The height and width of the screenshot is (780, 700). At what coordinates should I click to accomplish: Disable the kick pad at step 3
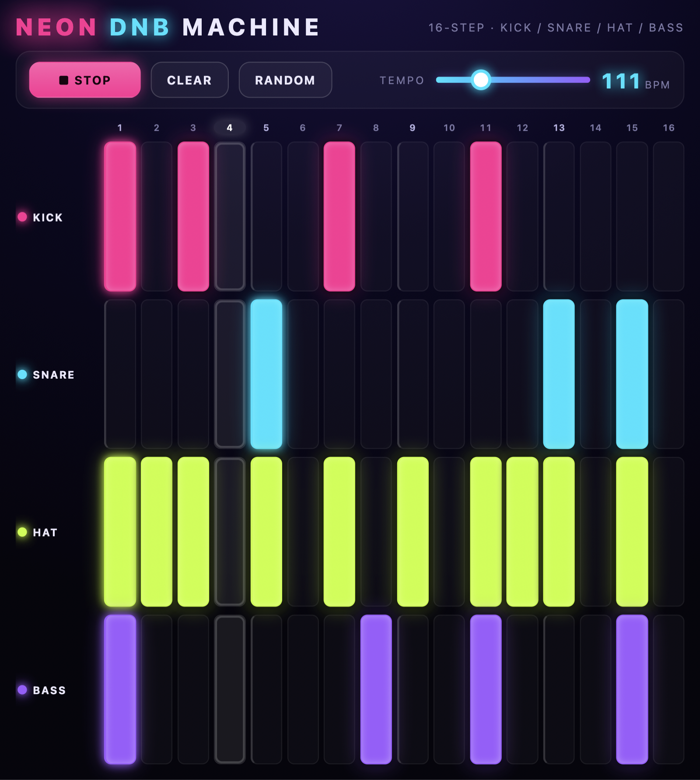pyautogui.click(x=193, y=216)
